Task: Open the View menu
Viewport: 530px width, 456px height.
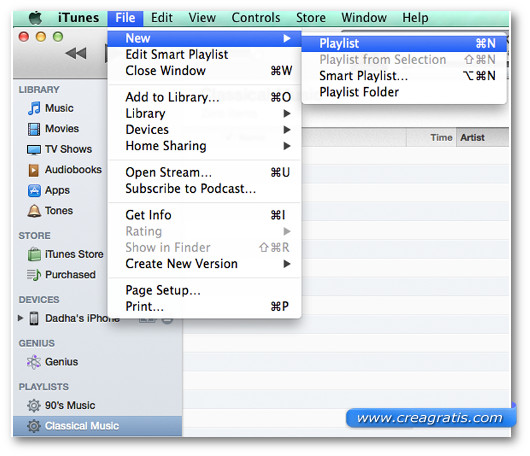Action: tap(202, 18)
